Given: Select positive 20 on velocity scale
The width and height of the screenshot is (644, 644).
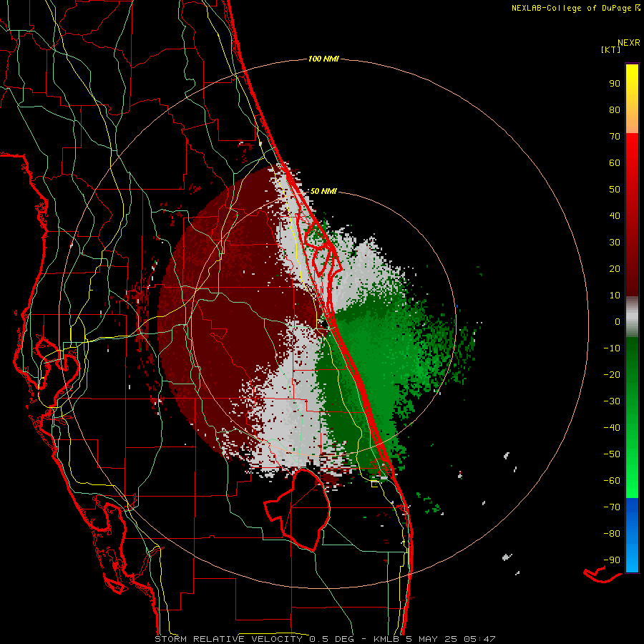Looking at the screenshot, I should [x=615, y=269].
